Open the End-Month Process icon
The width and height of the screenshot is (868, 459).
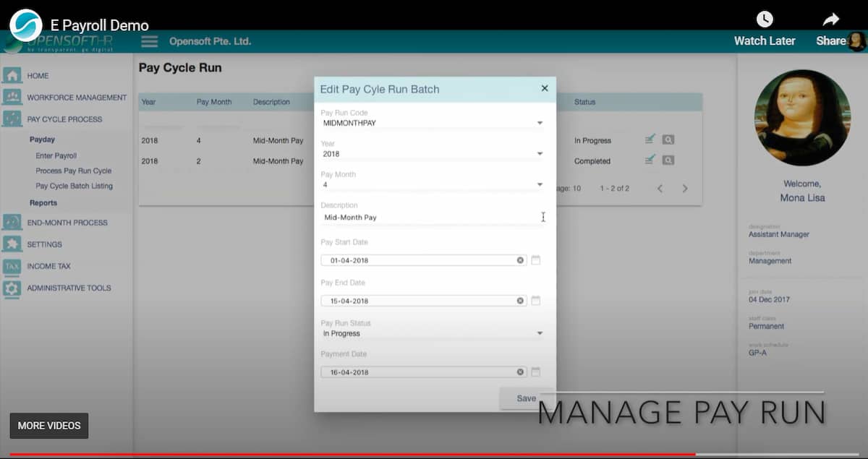12,222
